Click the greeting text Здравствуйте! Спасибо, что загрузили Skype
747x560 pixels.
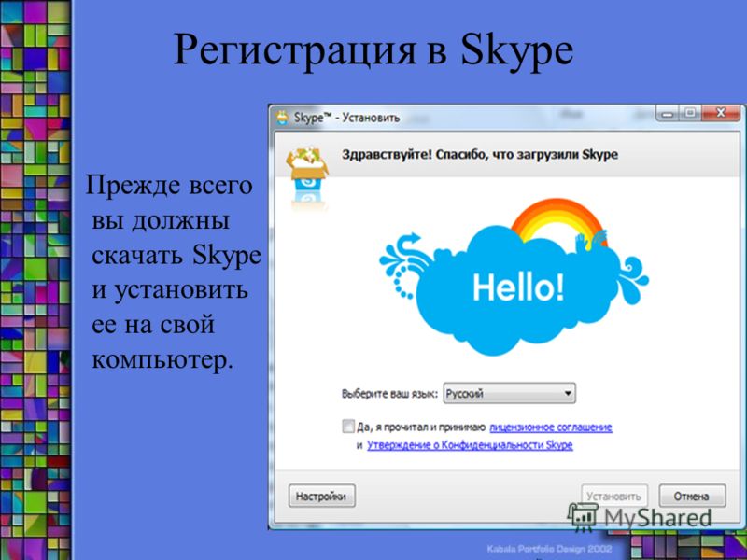[x=480, y=155]
